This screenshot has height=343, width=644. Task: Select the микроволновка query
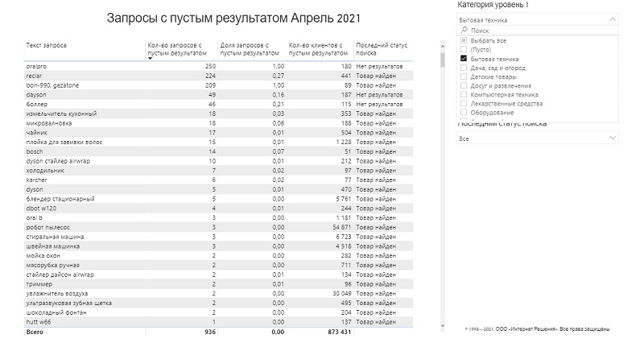point(49,123)
